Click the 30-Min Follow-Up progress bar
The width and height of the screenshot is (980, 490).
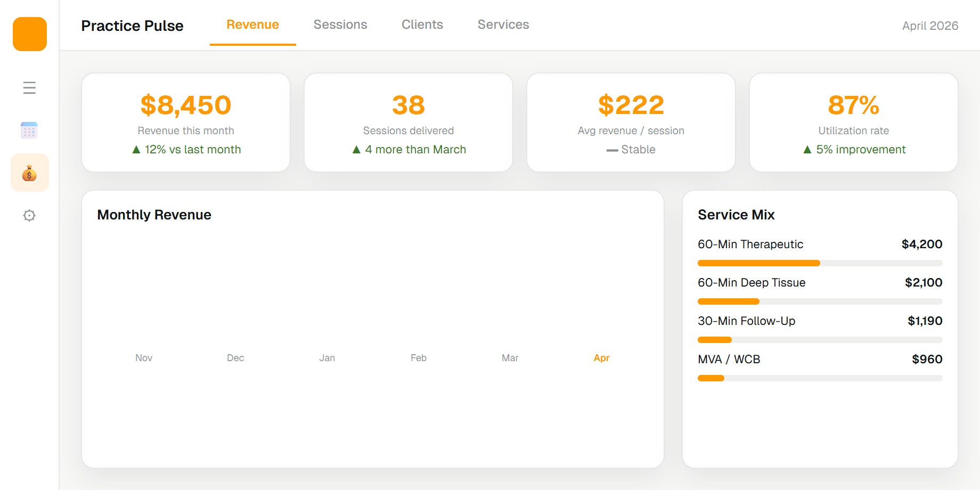(820, 340)
